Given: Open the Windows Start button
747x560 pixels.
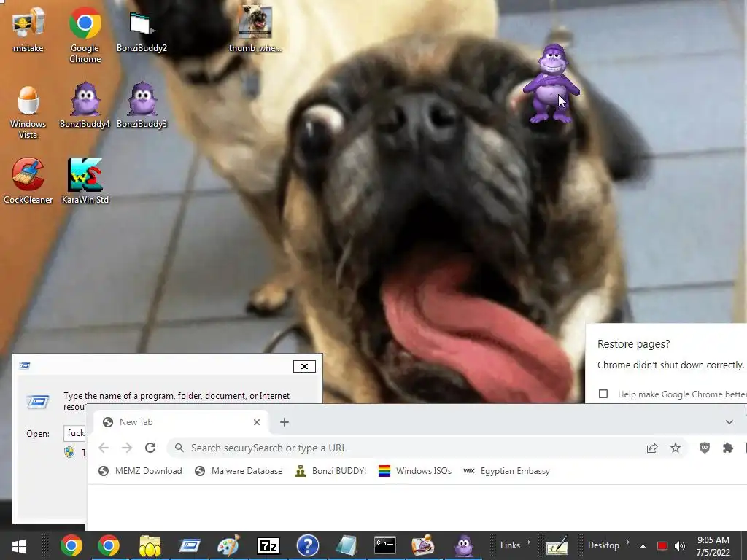Looking at the screenshot, I should tap(19, 545).
